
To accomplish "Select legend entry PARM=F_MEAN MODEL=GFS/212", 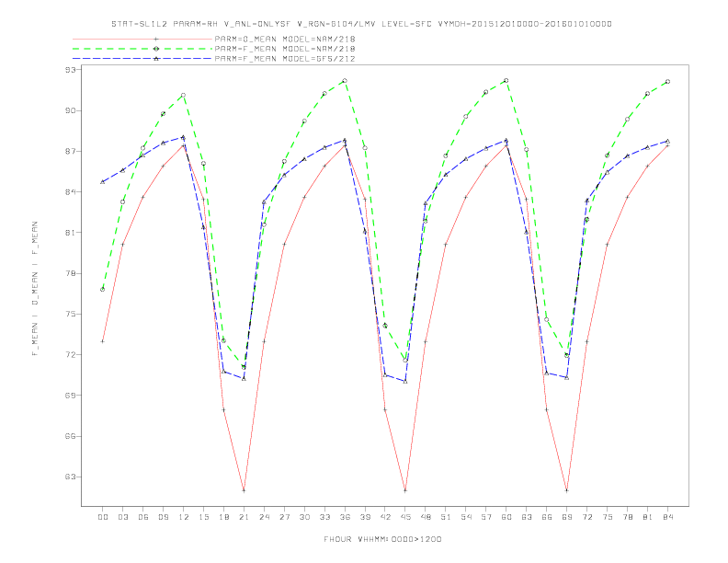I will 285,59.
